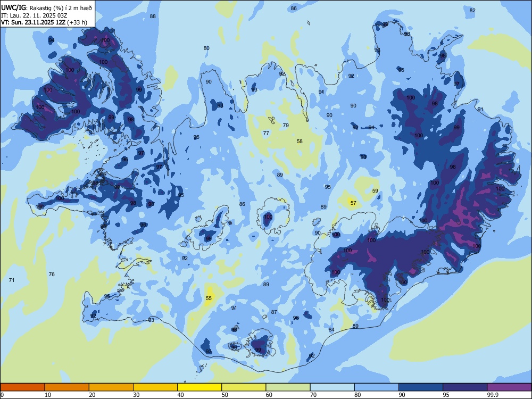Click the title "UWC/IG: Rakastig (%) í 2 m hæð"
532x399 pixels.
[x=46, y=7]
